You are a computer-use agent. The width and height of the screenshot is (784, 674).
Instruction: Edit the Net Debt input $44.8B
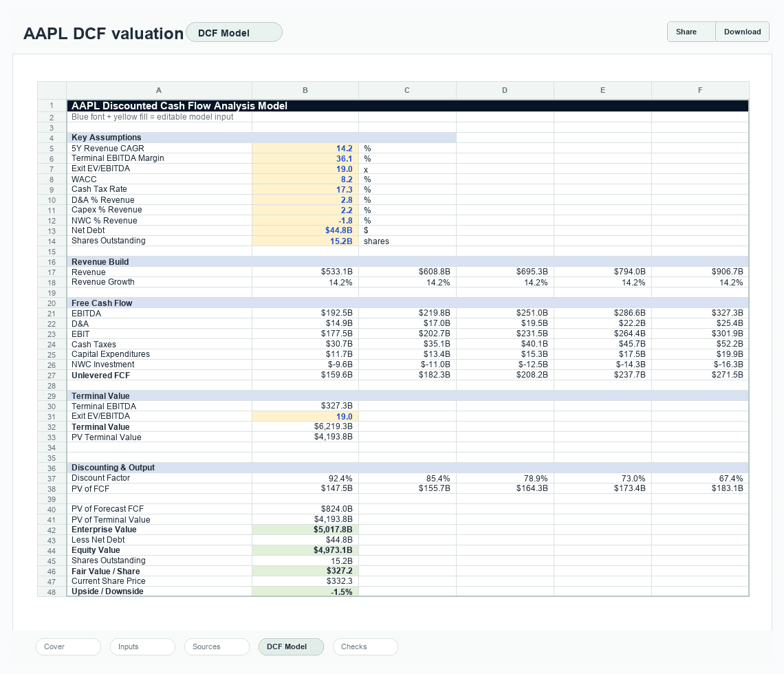[x=305, y=230]
